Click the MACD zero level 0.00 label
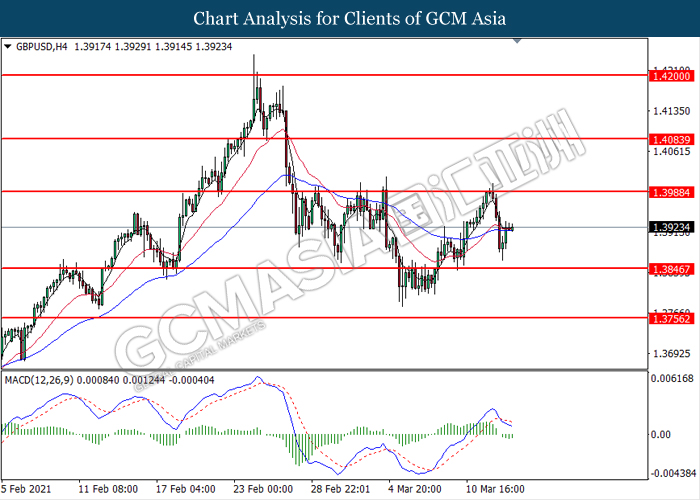This screenshot has width=700, height=500. (660, 434)
